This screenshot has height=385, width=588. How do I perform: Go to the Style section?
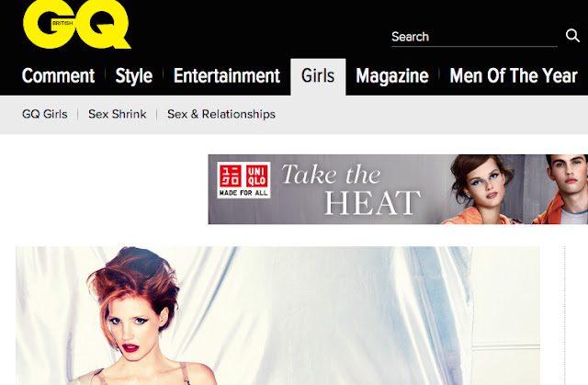(x=134, y=76)
